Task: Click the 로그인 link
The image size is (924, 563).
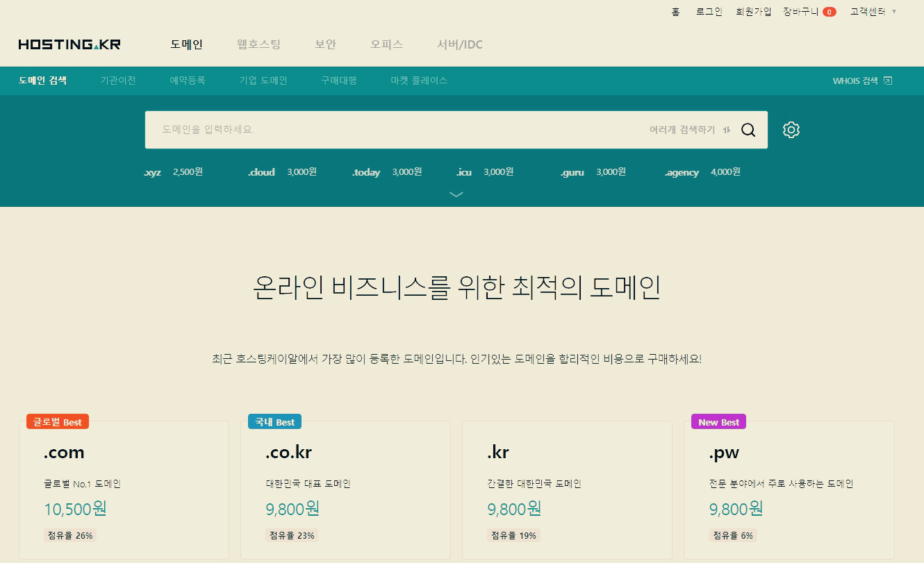Action: coord(709,11)
